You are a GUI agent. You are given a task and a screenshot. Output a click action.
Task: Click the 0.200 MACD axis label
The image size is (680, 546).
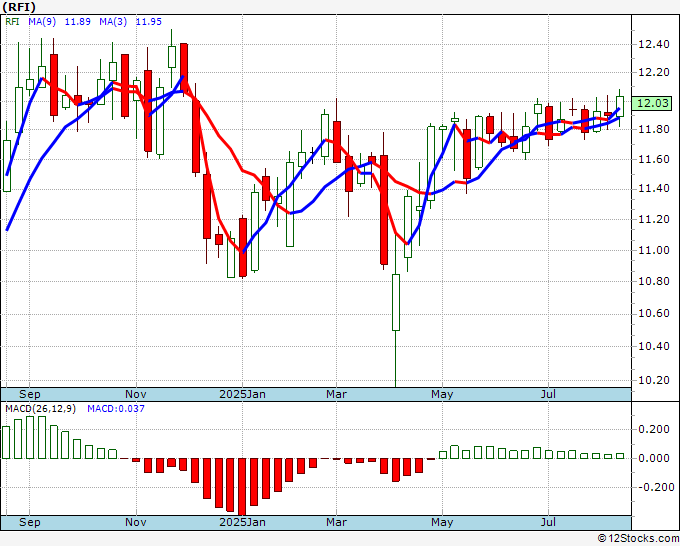tap(654, 429)
